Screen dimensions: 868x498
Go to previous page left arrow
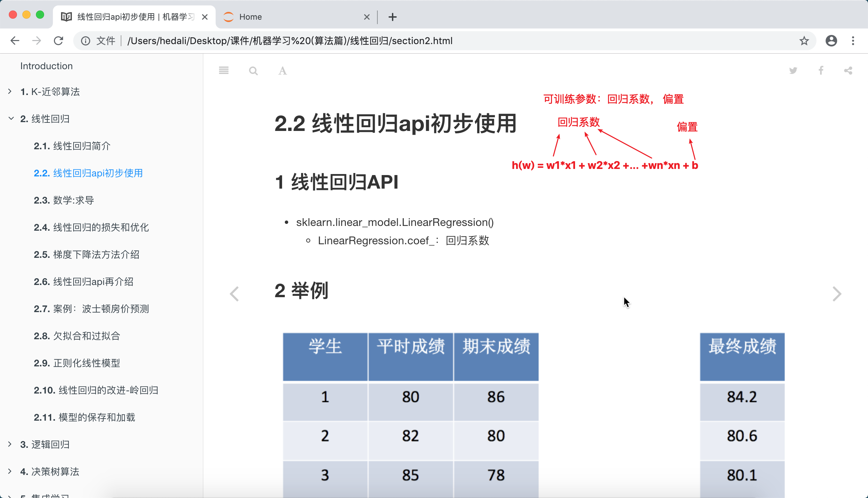(x=234, y=294)
